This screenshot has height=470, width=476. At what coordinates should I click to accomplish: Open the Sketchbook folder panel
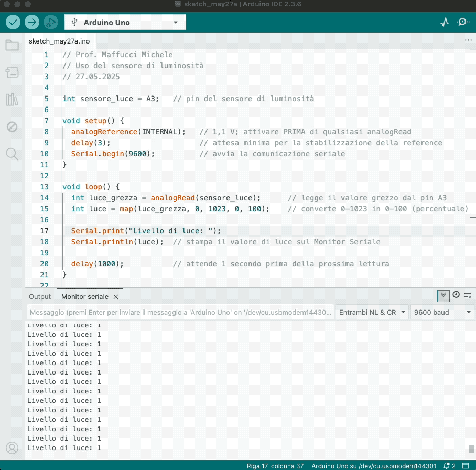tap(12, 46)
